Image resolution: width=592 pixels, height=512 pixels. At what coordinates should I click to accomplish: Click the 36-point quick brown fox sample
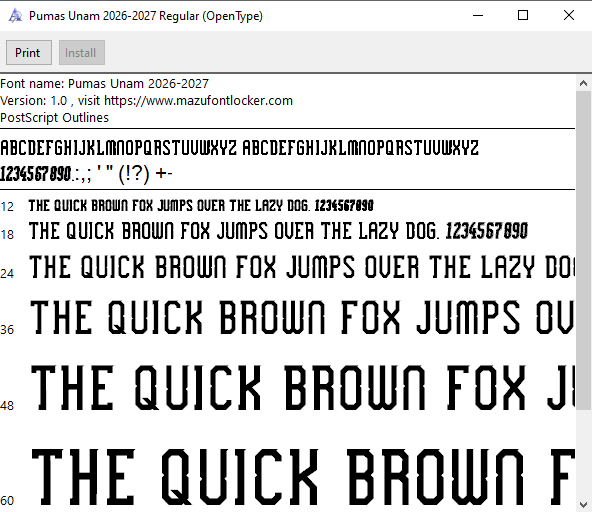[x=302, y=317]
